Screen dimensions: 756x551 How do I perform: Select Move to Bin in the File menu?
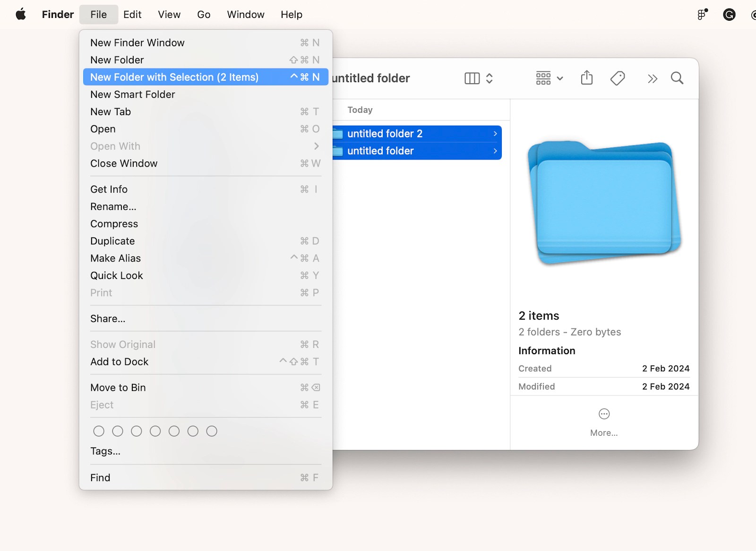point(118,387)
